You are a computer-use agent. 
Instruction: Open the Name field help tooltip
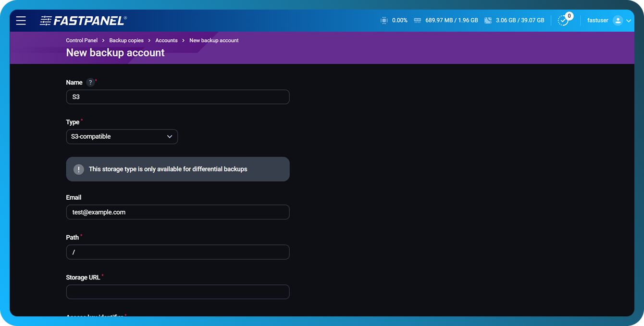coord(89,82)
